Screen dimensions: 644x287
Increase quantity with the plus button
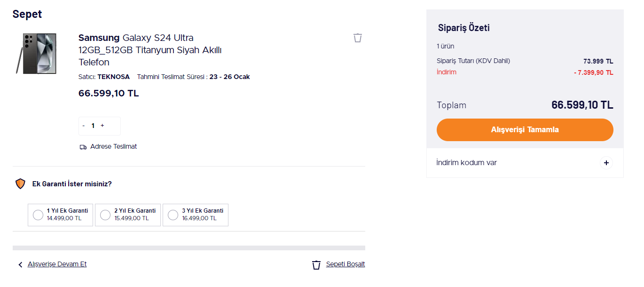click(x=102, y=126)
